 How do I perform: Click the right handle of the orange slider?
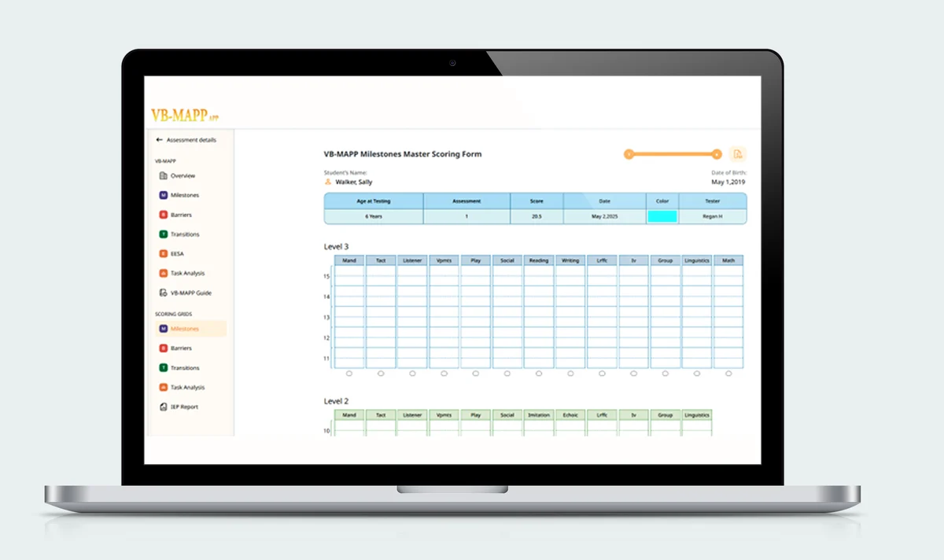click(717, 154)
